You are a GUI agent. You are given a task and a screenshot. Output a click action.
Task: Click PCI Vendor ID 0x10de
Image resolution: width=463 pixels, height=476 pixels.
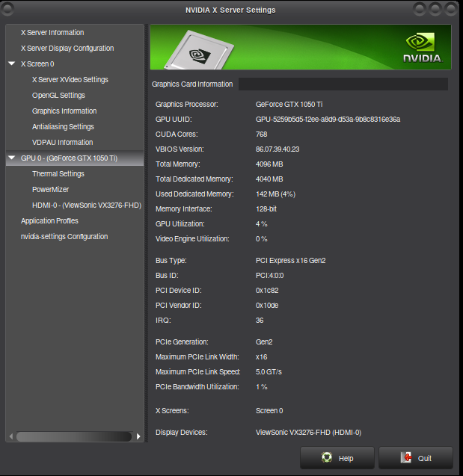267,306
